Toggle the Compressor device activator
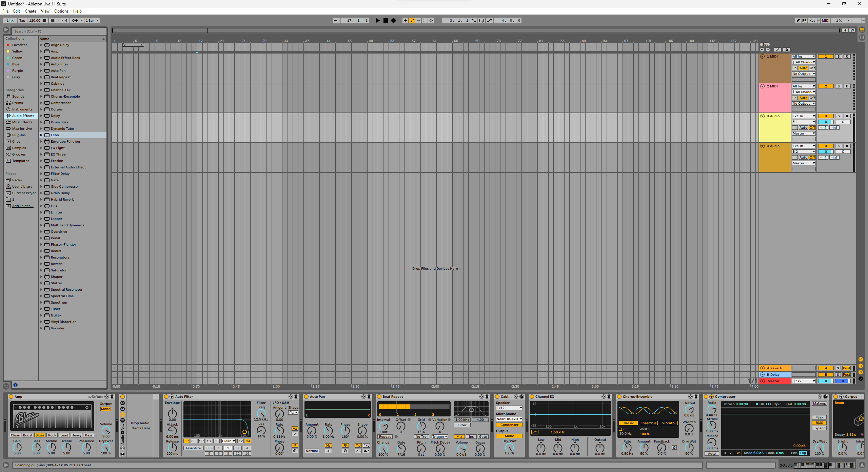Image resolution: width=868 pixels, height=472 pixels. click(x=706, y=396)
